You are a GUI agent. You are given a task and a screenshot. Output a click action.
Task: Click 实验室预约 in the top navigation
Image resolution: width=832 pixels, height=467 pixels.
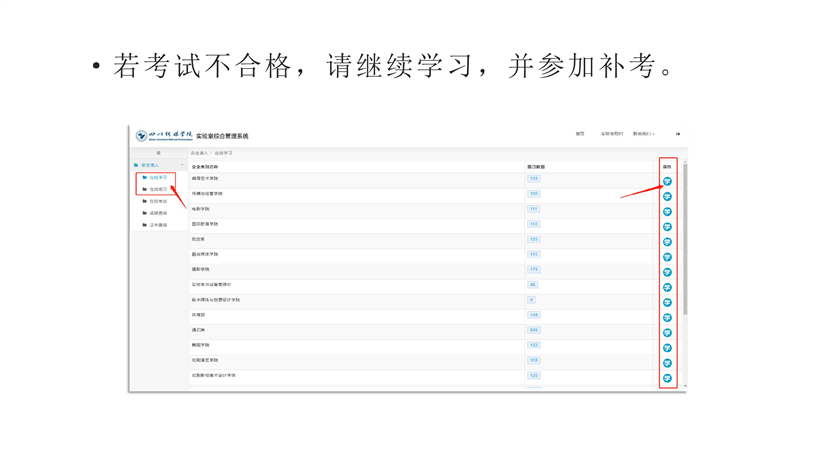(611, 134)
